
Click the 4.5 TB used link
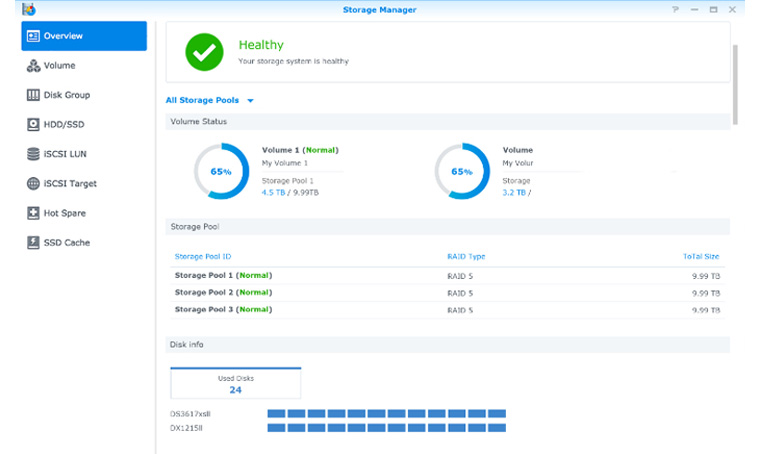click(x=273, y=192)
